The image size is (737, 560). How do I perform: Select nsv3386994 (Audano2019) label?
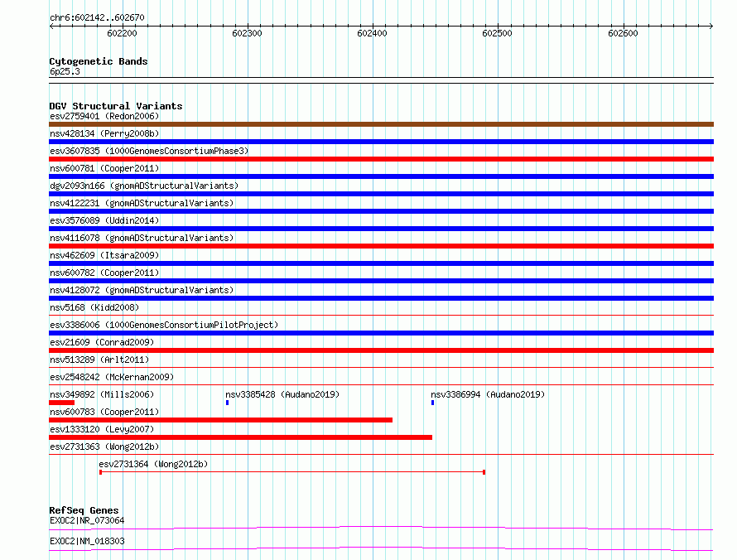tap(488, 394)
